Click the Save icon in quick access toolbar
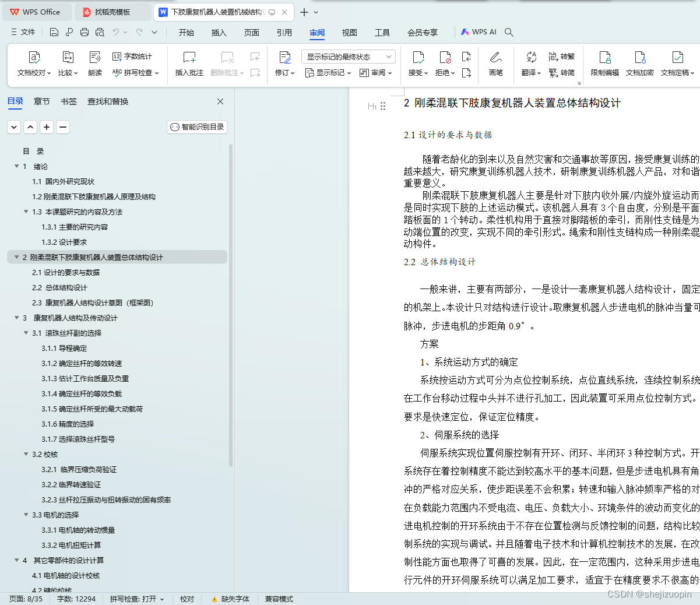The height and width of the screenshot is (605, 700). coord(54,32)
